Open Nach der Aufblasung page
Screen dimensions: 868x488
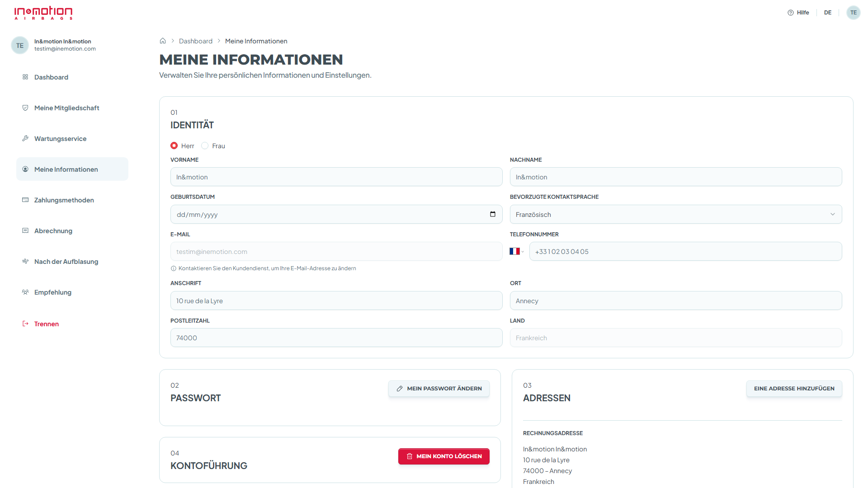pyautogui.click(x=72, y=262)
